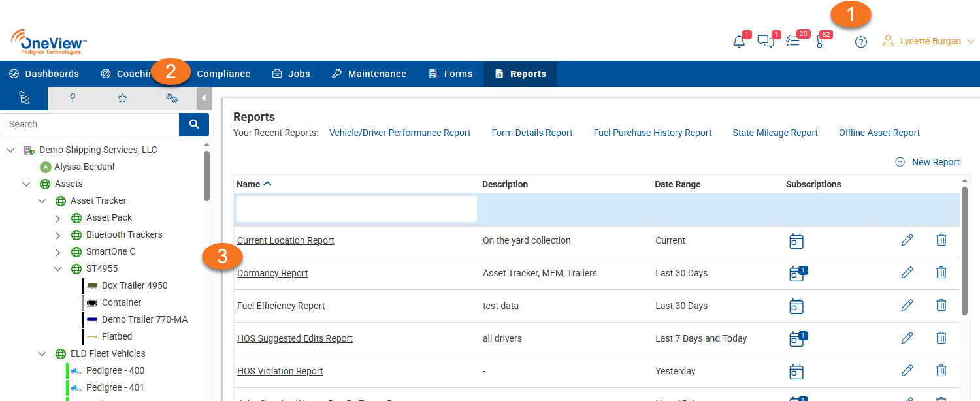Open the Maintenance tab
980x401 pixels.
pos(369,74)
